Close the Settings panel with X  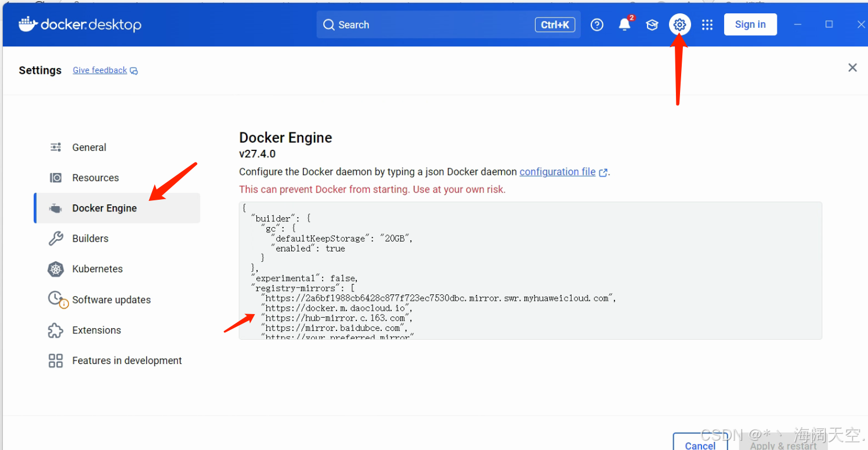coord(852,67)
